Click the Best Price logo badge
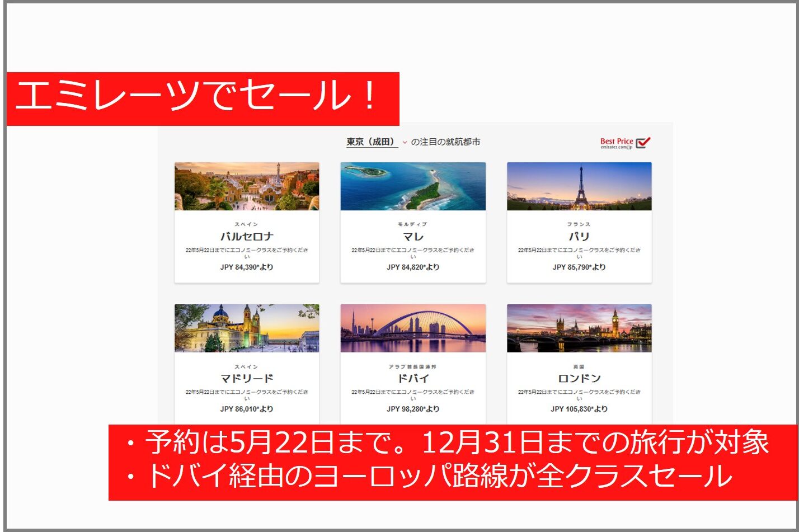 click(626, 143)
